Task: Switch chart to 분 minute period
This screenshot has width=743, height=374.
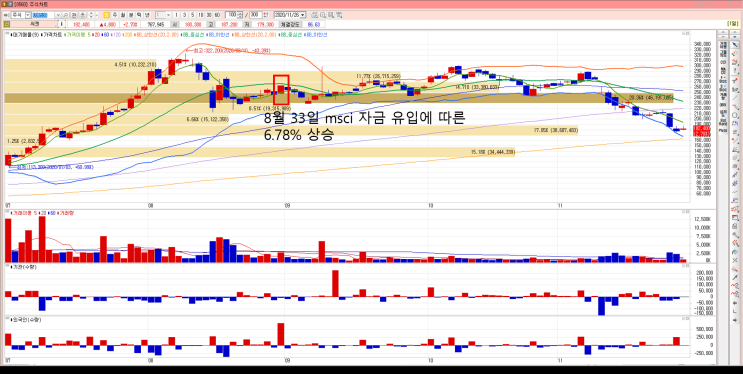Action: tap(131, 15)
